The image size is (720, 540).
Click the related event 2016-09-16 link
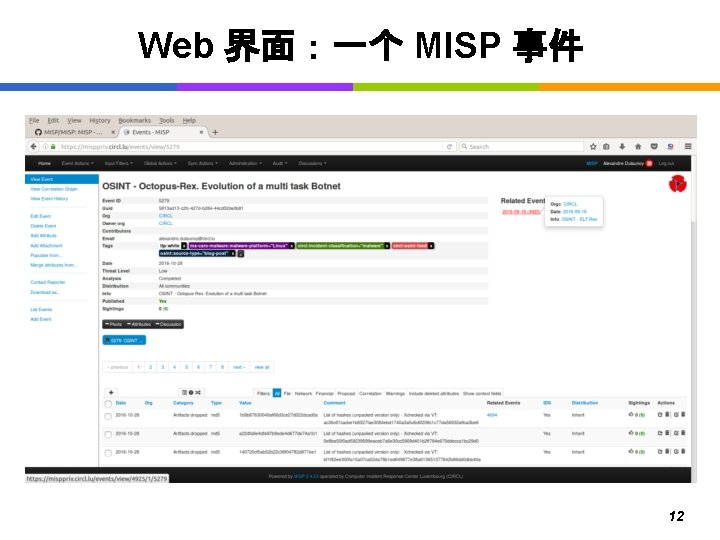pyautogui.click(x=521, y=212)
